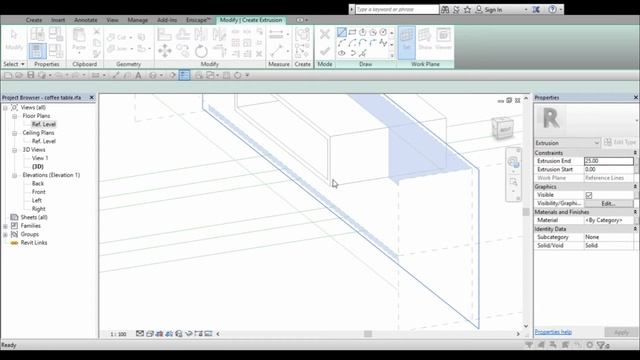640x360 pixels.
Task: Choose the Move tool in Modify panel
Action: (x=165, y=51)
